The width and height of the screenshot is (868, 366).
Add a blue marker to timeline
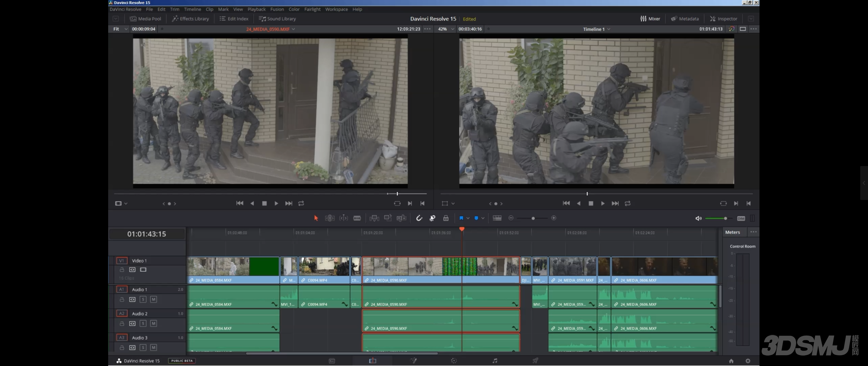[476, 218]
